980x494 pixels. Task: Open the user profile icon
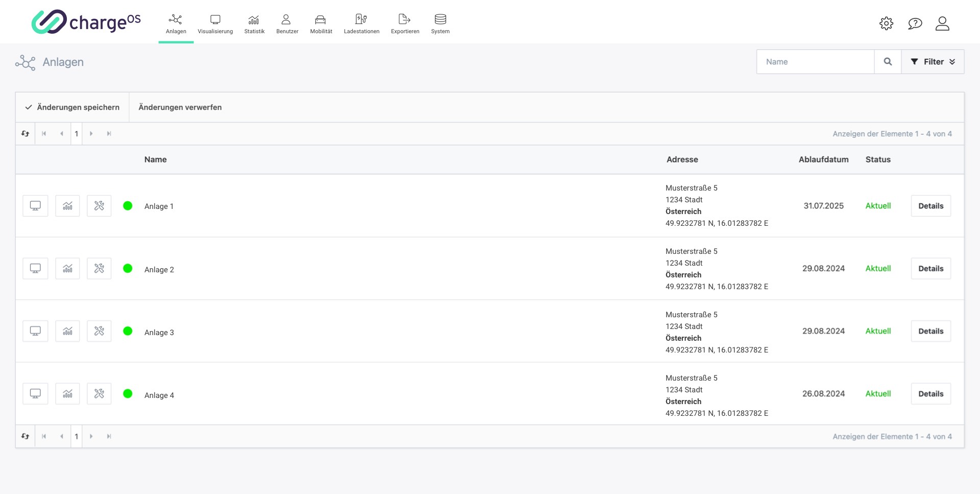tap(942, 23)
